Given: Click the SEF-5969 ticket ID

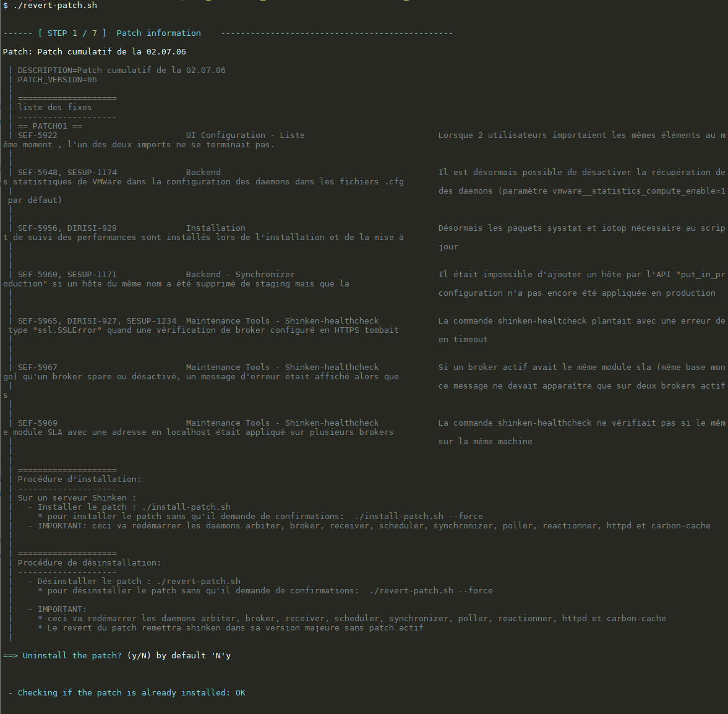Looking at the screenshot, I should (37, 423).
